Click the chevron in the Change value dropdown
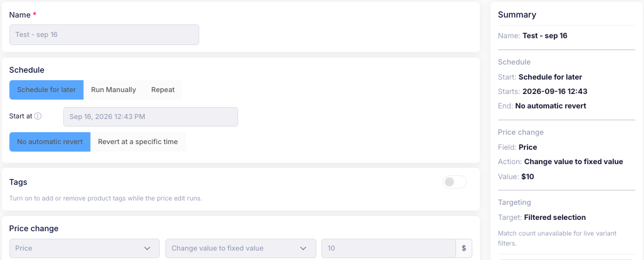644x260 pixels. coord(303,249)
